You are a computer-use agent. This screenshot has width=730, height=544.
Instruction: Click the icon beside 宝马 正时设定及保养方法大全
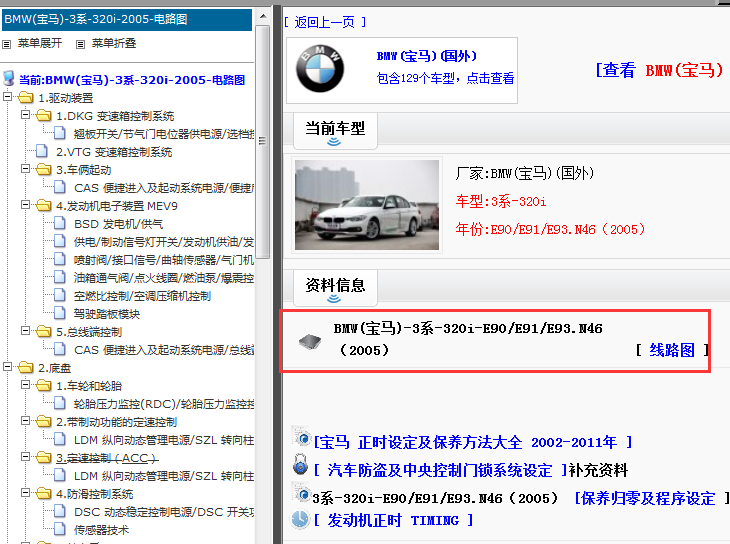(x=302, y=437)
